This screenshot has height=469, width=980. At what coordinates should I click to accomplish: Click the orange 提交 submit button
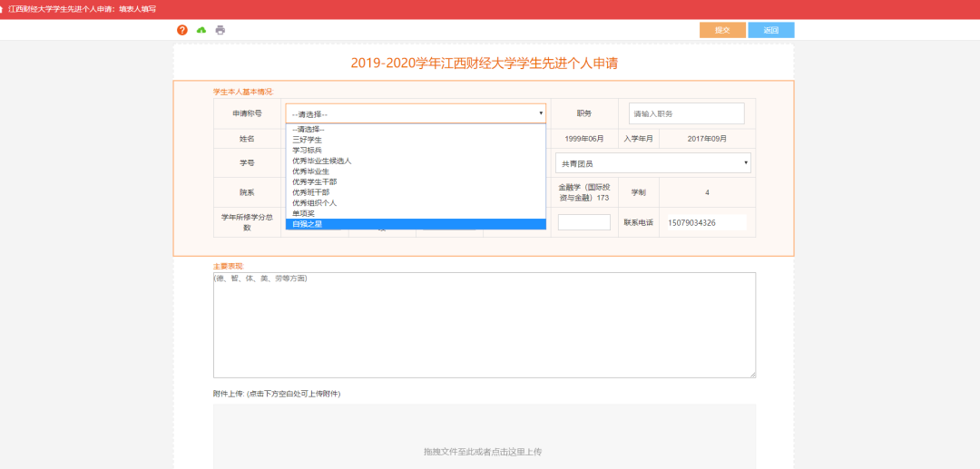pyautogui.click(x=722, y=30)
